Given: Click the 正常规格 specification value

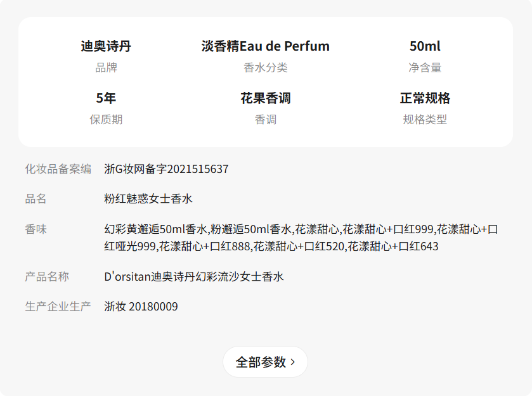Looking at the screenshot, I should click(x=425, y=98).
